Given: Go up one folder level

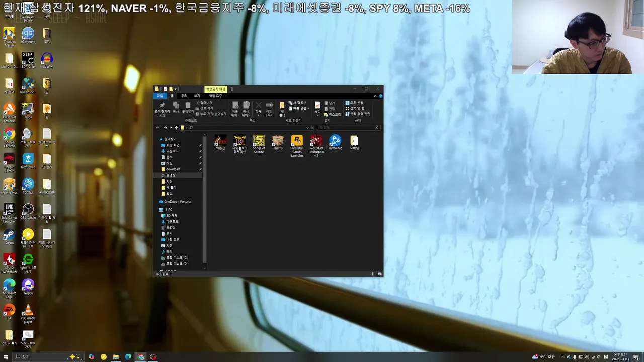Looking at the screenshot, I should [x=176, y=128].
